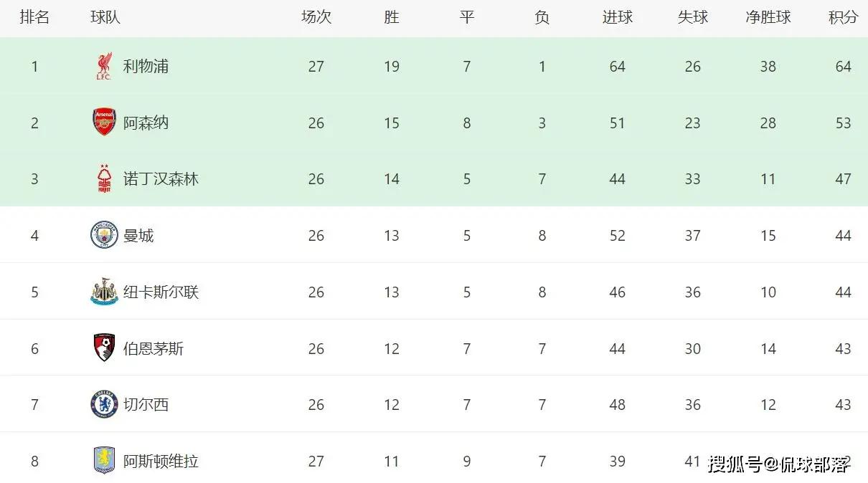Click the 搜狐号@侃球部落 watermark
Viewport: 868px width, 483px height.
tap(779, 464)
